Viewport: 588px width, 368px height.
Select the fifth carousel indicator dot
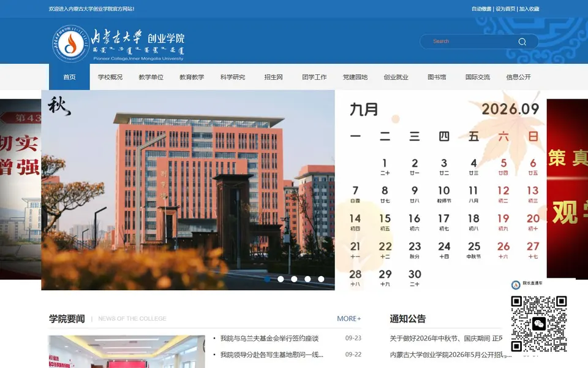[x=321, y=279]
